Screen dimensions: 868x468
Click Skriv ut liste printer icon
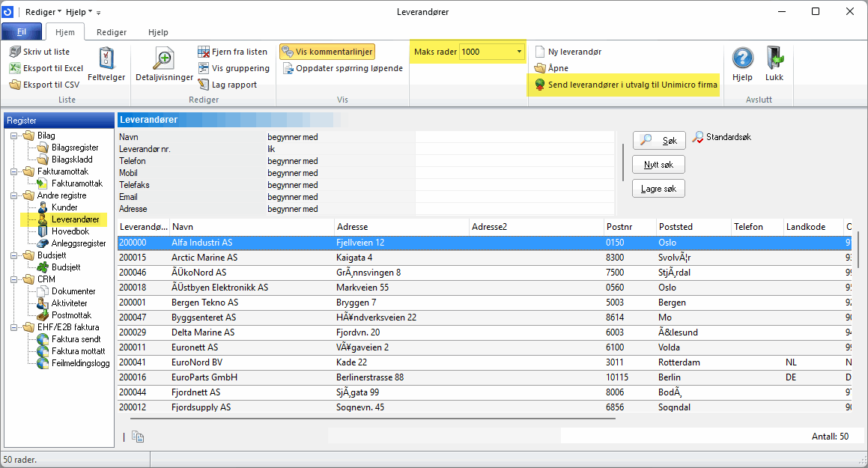(x=16, y=52)
